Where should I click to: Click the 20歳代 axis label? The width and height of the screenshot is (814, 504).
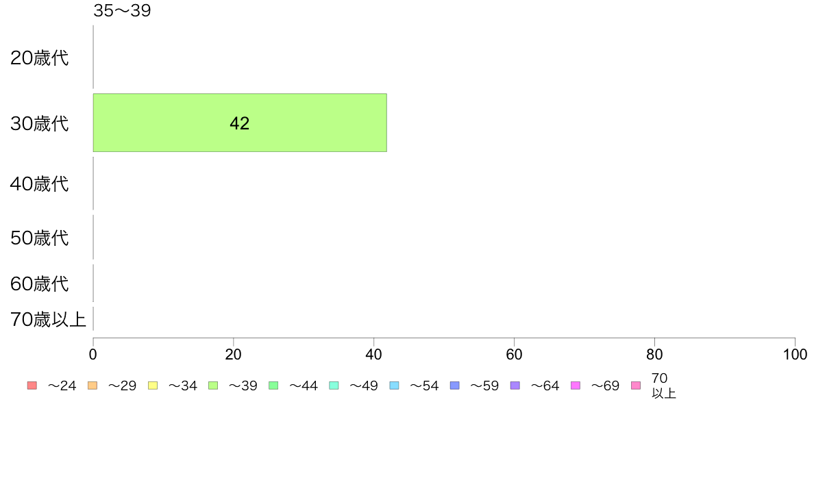click(x=40, y=58)
